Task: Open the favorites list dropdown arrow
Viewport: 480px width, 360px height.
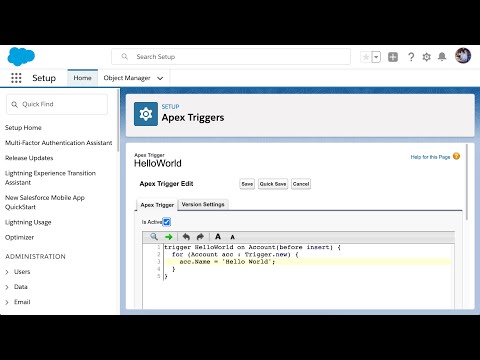Action: pyautogui.click(x=376, y=57)
